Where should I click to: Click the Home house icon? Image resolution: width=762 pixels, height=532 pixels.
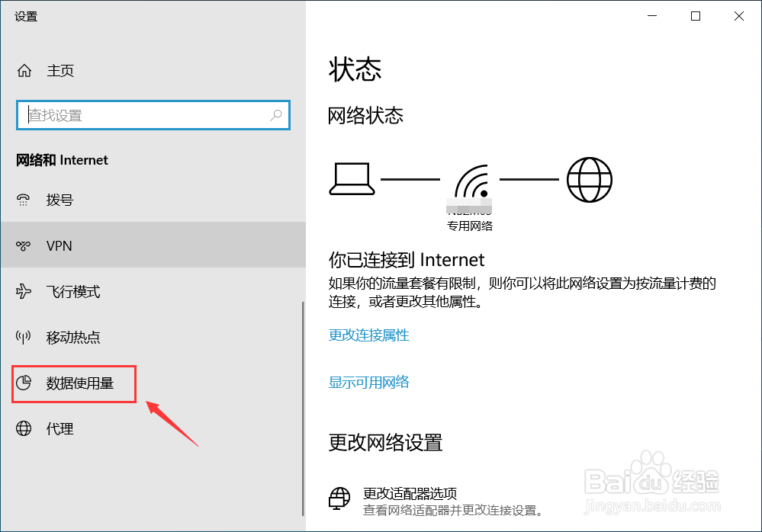[x=24, y=71]
